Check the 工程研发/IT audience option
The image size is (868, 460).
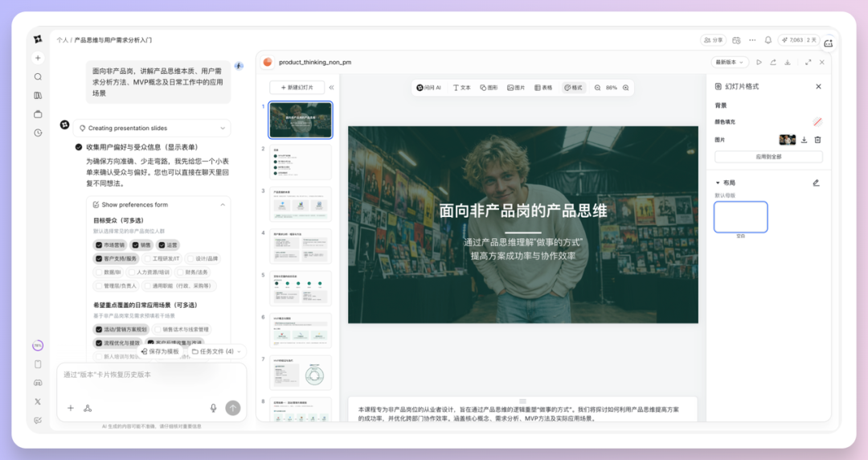tap(148, 259)
